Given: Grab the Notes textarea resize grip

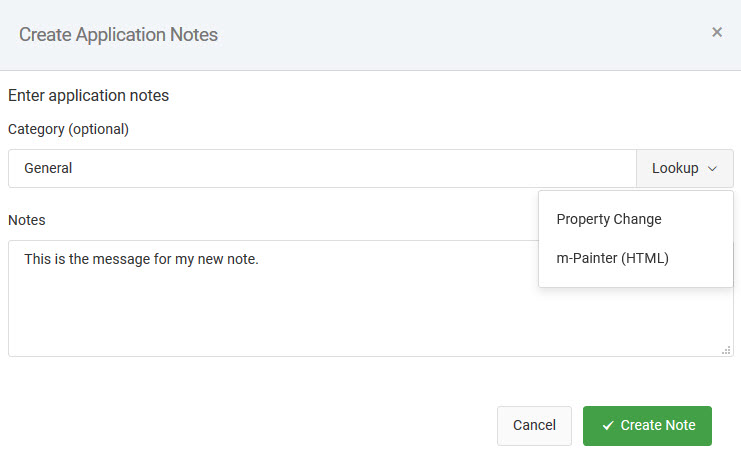Looking at the screenshot, I should 726,350.
